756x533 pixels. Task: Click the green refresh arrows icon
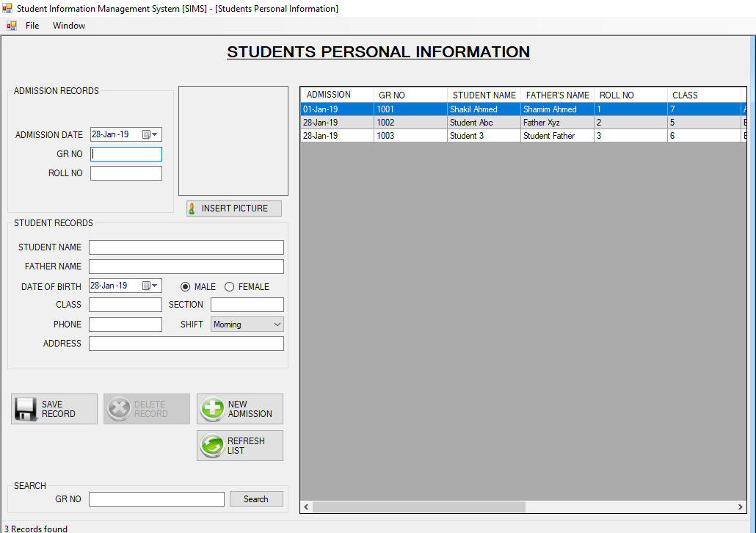click(212, 446)
